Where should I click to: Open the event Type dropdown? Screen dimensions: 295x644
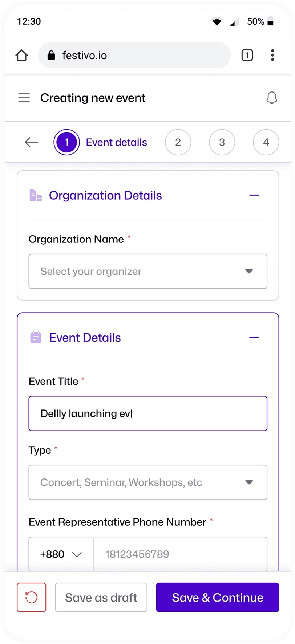point(148,482)
